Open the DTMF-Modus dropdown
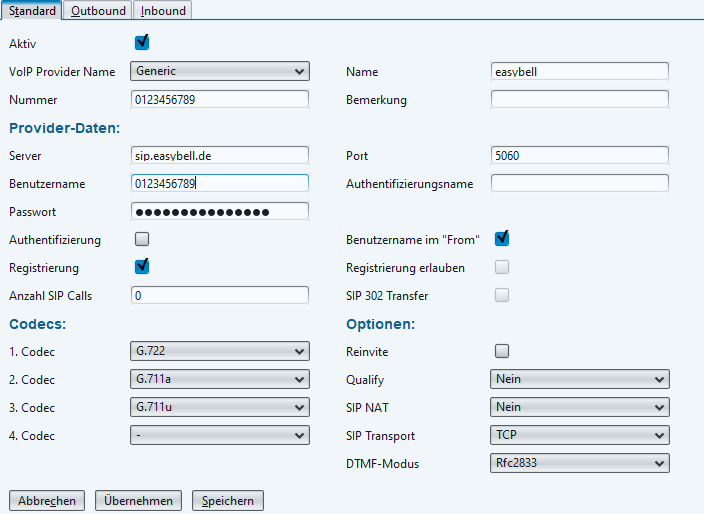The width and height of the screenshot is (704, 514). pyautogui.click(x=580, y=463)
